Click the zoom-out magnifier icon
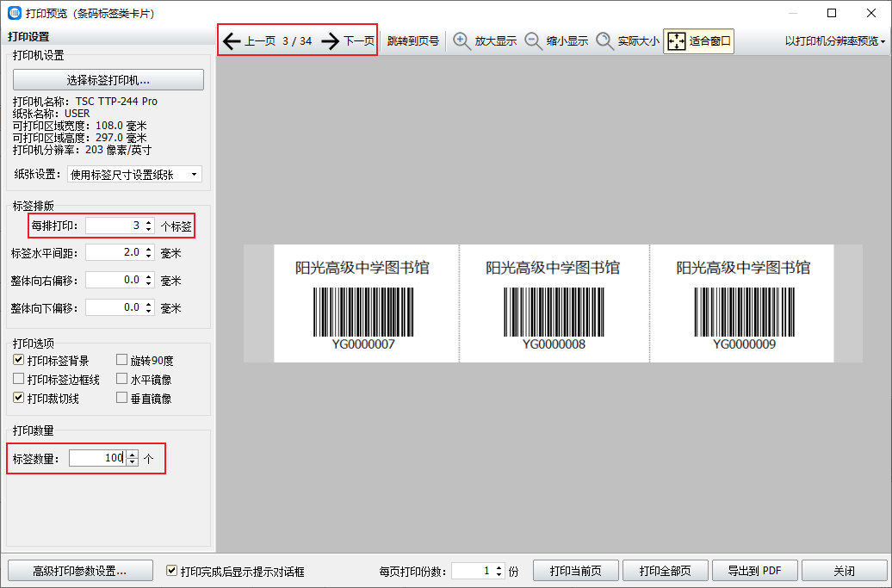892x588 pixels. (533, 41)
